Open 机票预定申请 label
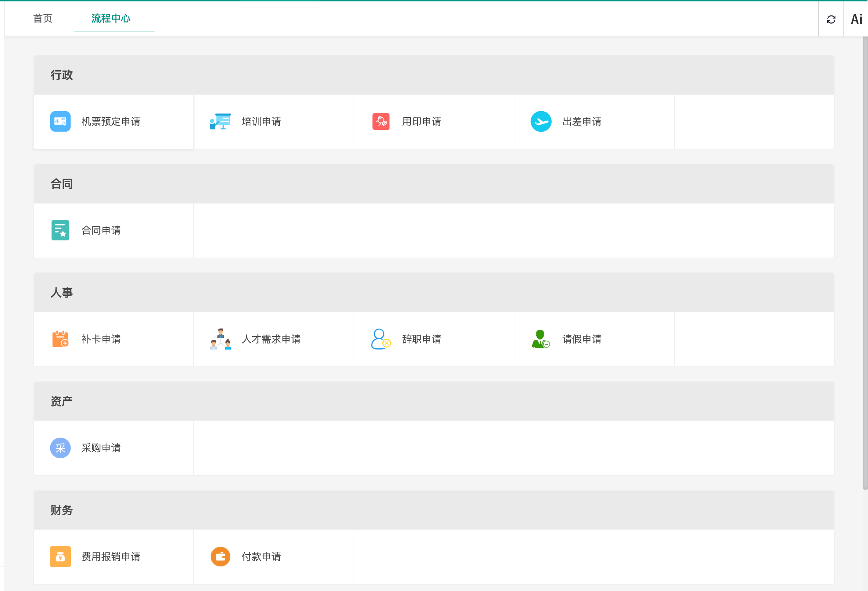Image resolution: width=868 pixels, height=591 pixels. click(x=111, y=121)
